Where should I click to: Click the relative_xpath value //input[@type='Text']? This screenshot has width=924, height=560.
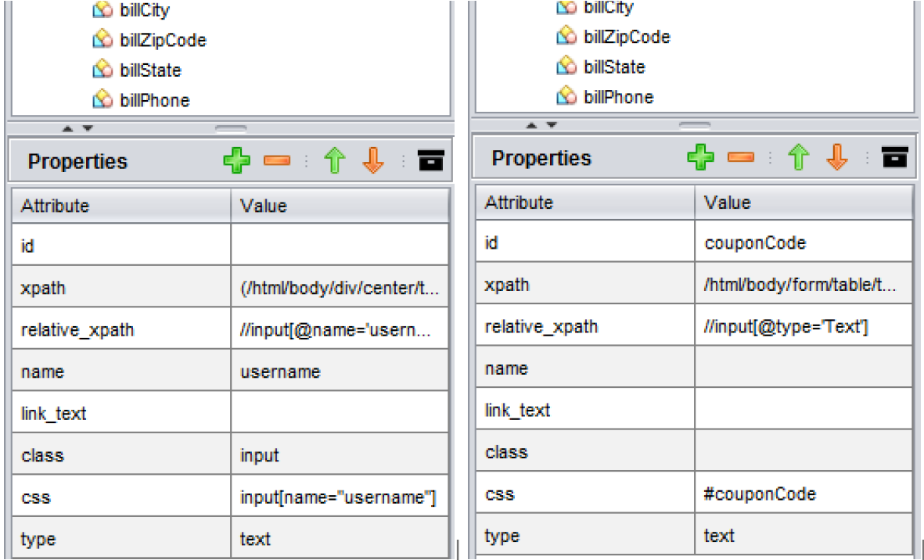point(786,327)
